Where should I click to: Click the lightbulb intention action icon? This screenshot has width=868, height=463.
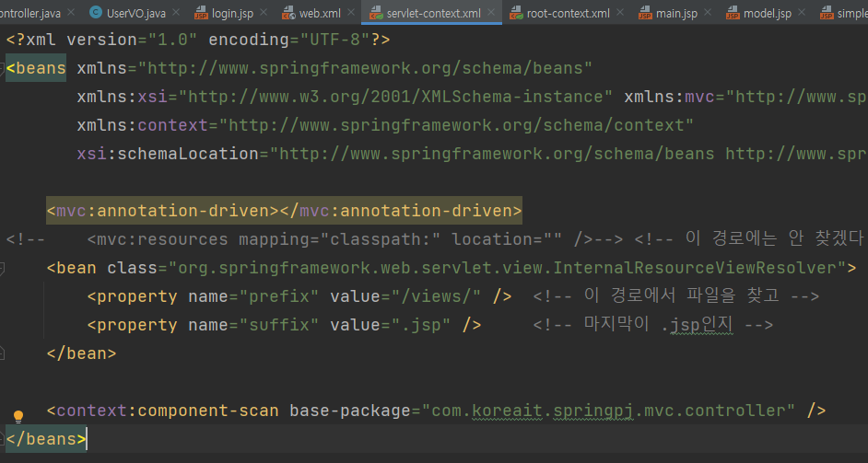(18, 416)
